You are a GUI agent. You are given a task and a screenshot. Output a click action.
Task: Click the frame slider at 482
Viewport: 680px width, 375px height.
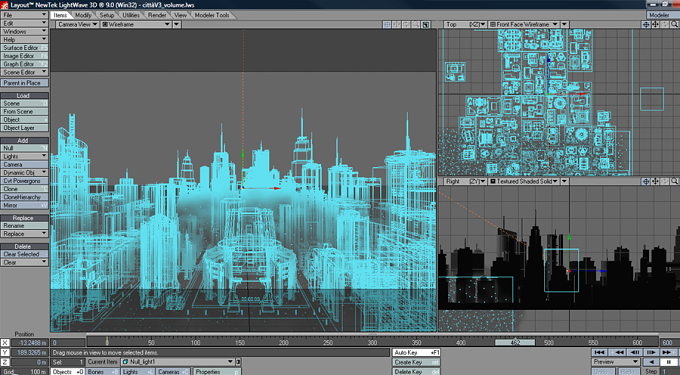tap(515, 342)
